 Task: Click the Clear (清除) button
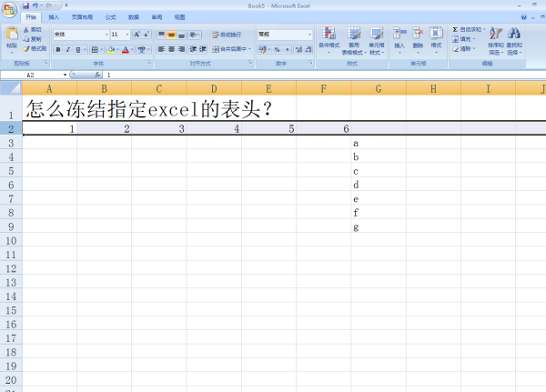(x=463, y=49)
